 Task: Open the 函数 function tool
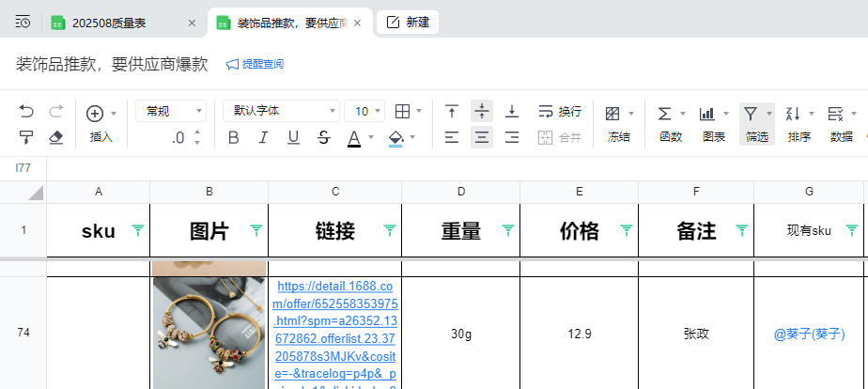[x=670, y=122]
